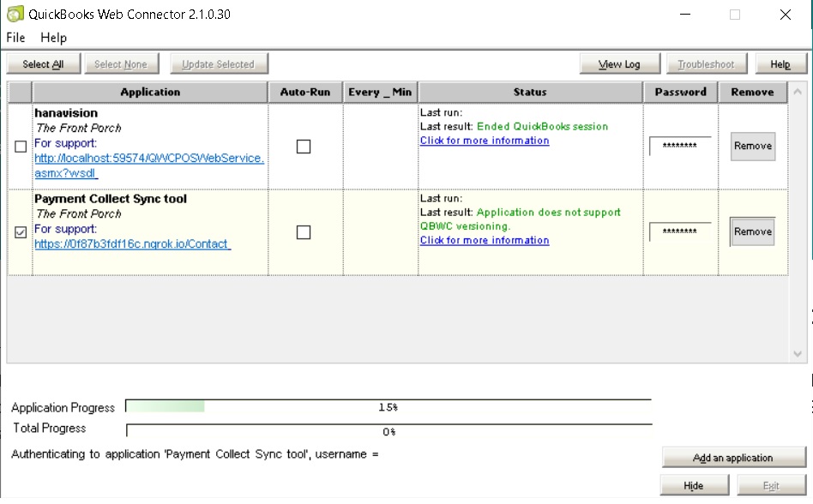
Task: Click for more information on hanavision status
Action: point(484,141)
